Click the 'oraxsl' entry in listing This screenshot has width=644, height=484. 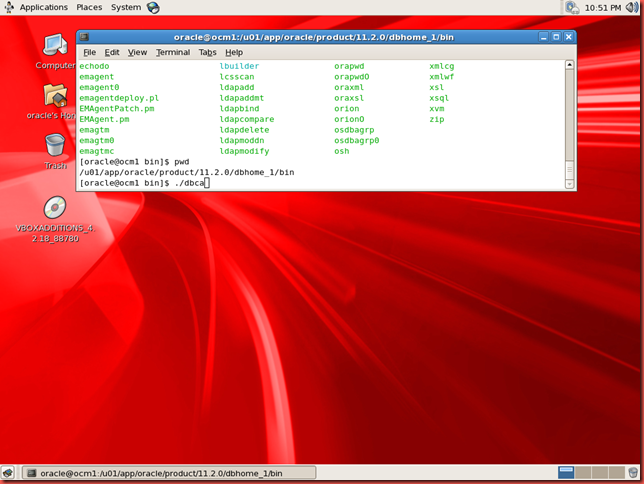[349, 98]
